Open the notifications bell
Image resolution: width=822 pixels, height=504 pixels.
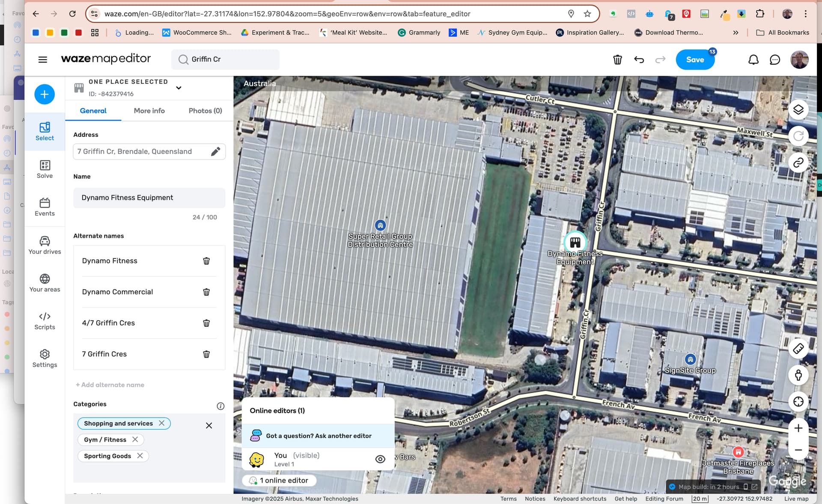[x=753, y=59]
